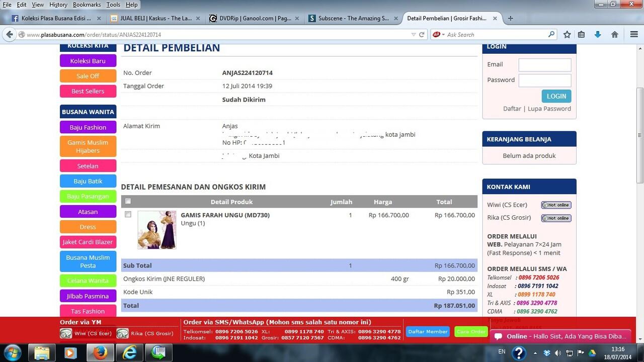Click the back navigation arrow
This screenshot has width=644, height=362.
pyautogui.click(x=9, y=35)
